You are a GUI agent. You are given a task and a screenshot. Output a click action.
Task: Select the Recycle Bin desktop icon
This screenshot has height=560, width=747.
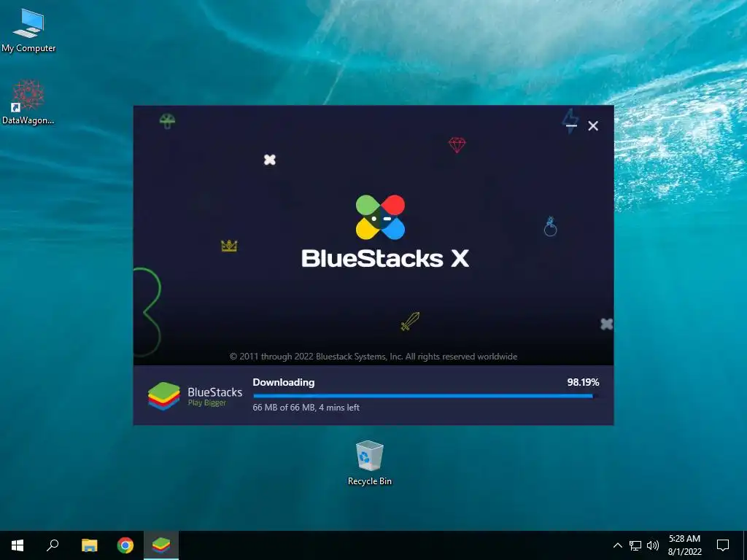[369, 463]
